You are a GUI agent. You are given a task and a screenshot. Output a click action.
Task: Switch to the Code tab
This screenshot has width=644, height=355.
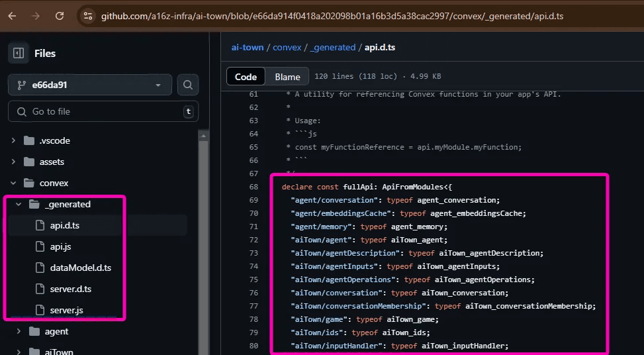[x=246, y=77]
